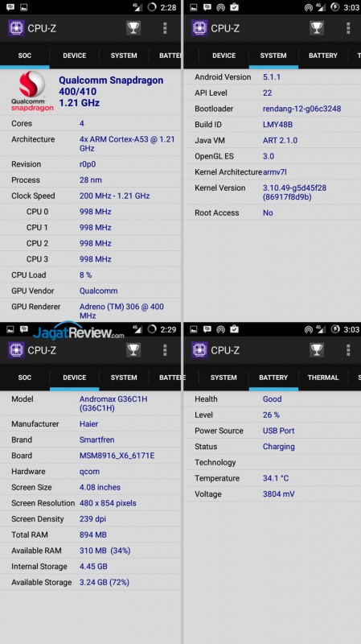The width and height of the screenshot is (361, 644).
Task: Open the overflow menu on the SOC screen
Action: click(x=165, y=28)
